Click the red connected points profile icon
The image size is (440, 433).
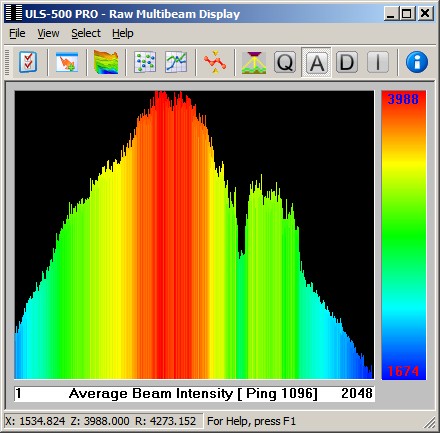pos(215,62)
